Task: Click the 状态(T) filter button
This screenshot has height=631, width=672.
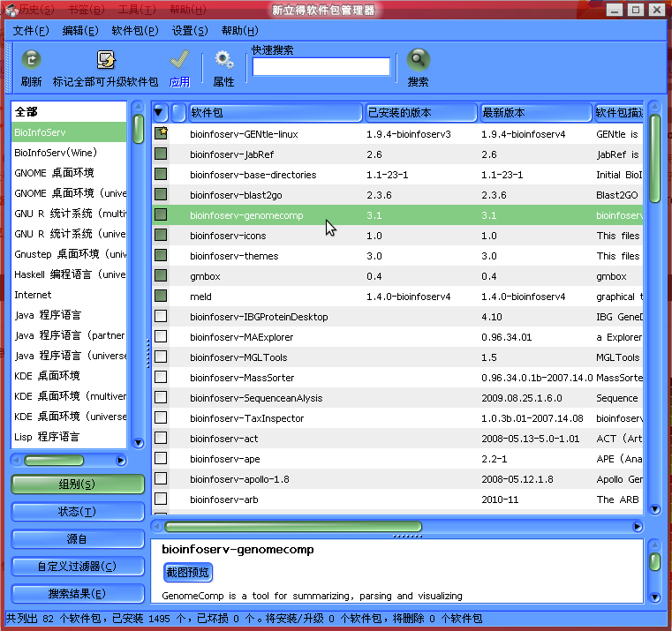Action: [x=77, y=512]
